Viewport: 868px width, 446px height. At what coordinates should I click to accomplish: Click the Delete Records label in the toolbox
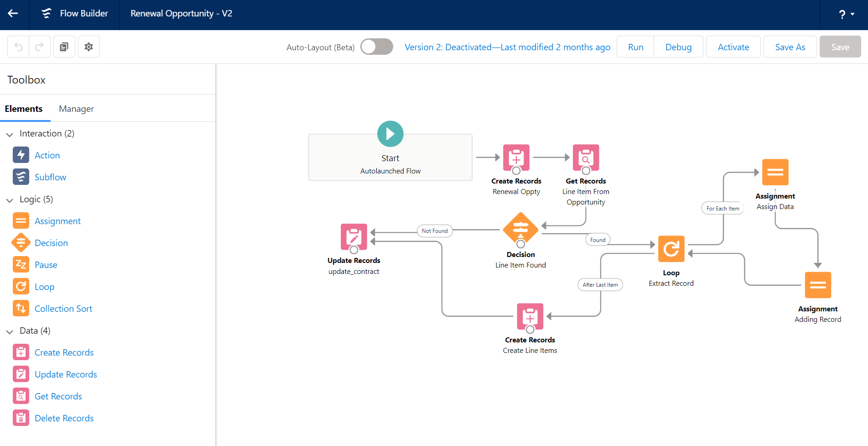(x=64, y=418)
